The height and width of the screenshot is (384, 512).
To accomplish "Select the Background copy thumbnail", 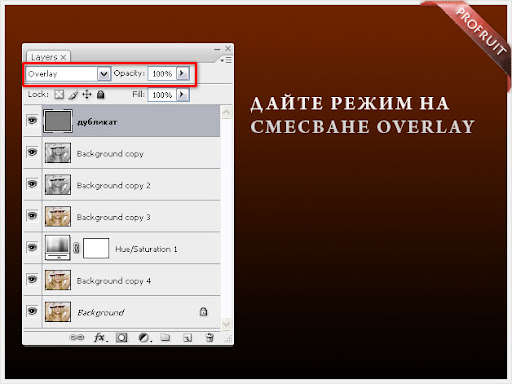I will [58, 153].
